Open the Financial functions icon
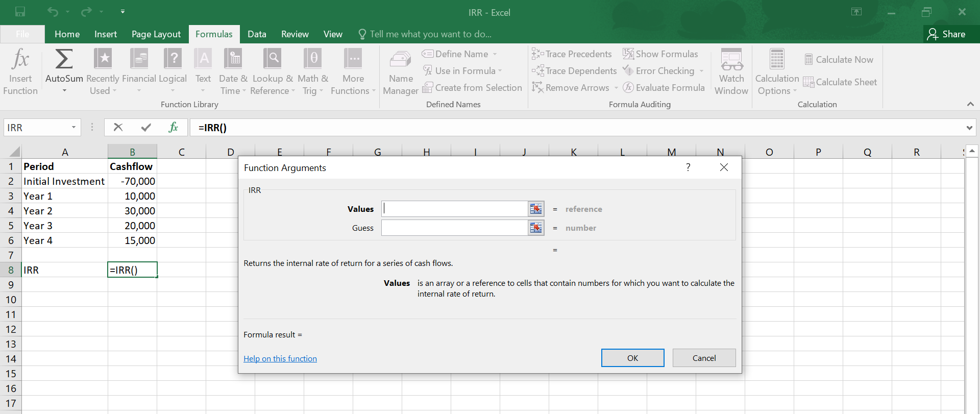The height and width of the screenshot is (414, 980). 139,59
